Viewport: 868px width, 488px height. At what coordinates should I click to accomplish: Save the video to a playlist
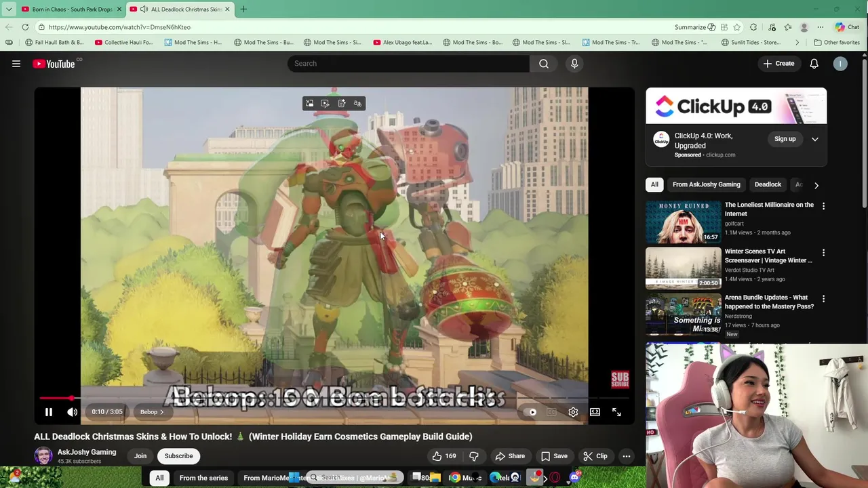(554, 456)
